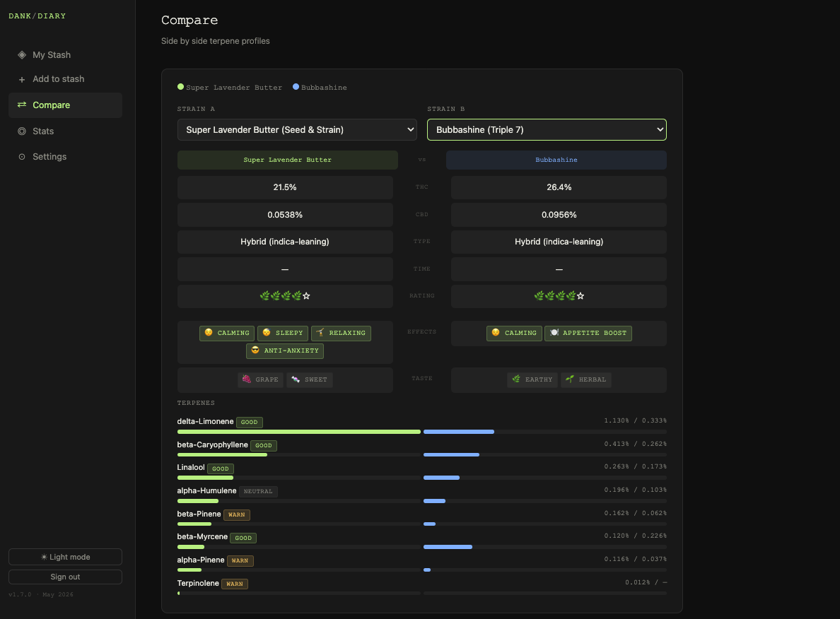
Task: Click the green delta-Limonene bar
Action: 299,432
